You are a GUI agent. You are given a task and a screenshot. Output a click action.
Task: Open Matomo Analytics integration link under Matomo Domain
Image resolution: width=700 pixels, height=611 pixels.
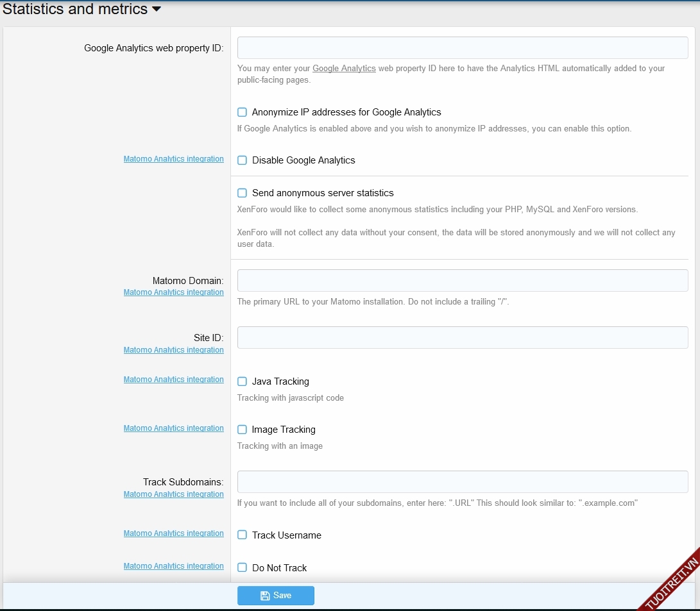coord(173,292)
